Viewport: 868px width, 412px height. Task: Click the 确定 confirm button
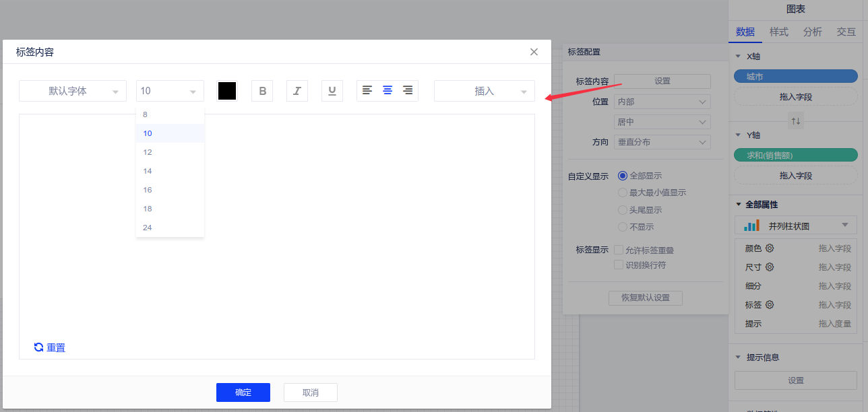click(x=243, y=392)
